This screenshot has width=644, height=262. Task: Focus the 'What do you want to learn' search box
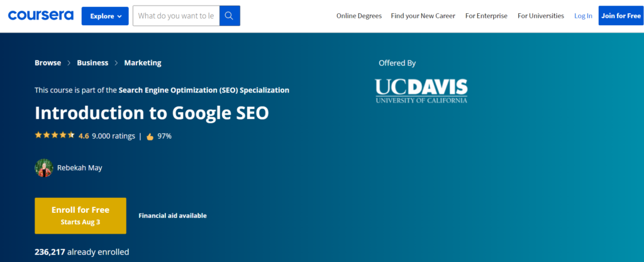coord(176,16)
